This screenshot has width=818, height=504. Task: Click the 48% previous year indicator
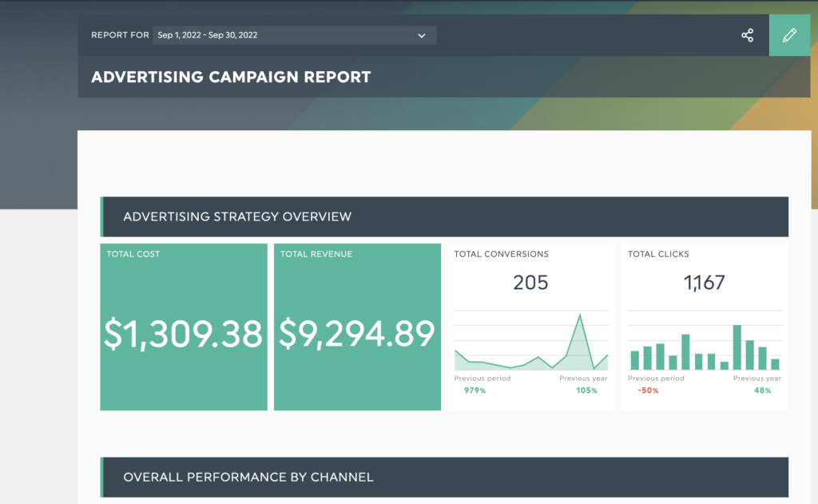point(761,391)
